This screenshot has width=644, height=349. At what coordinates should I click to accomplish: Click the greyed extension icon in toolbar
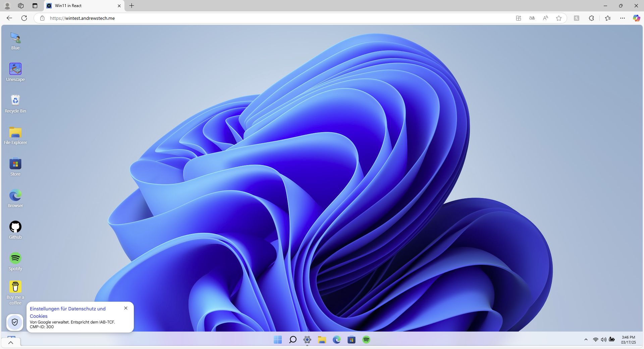577,18
